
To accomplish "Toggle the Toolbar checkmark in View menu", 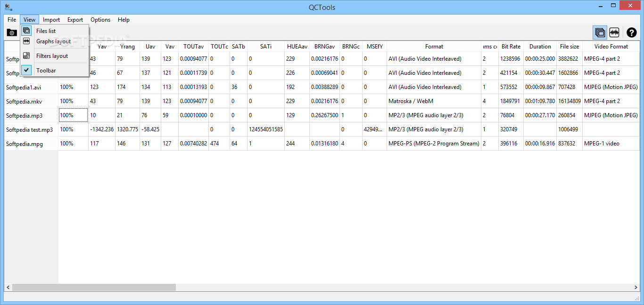I will [x=26, y=71].
